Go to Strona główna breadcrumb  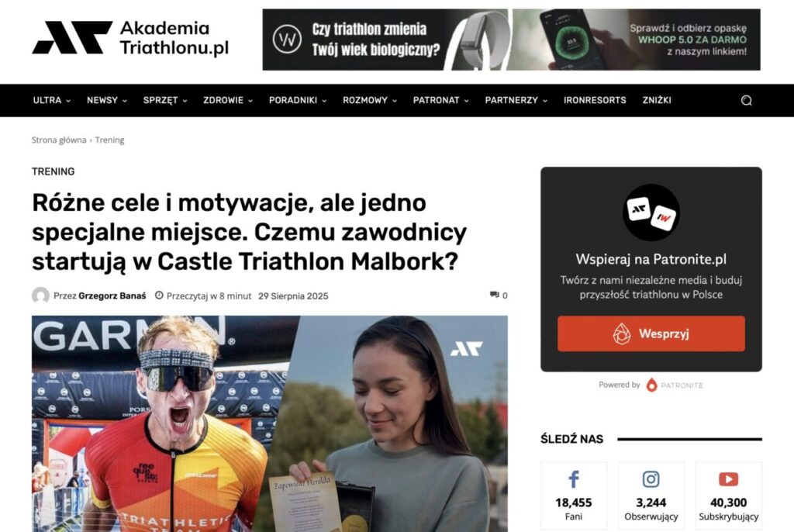(x=59, y=140)
